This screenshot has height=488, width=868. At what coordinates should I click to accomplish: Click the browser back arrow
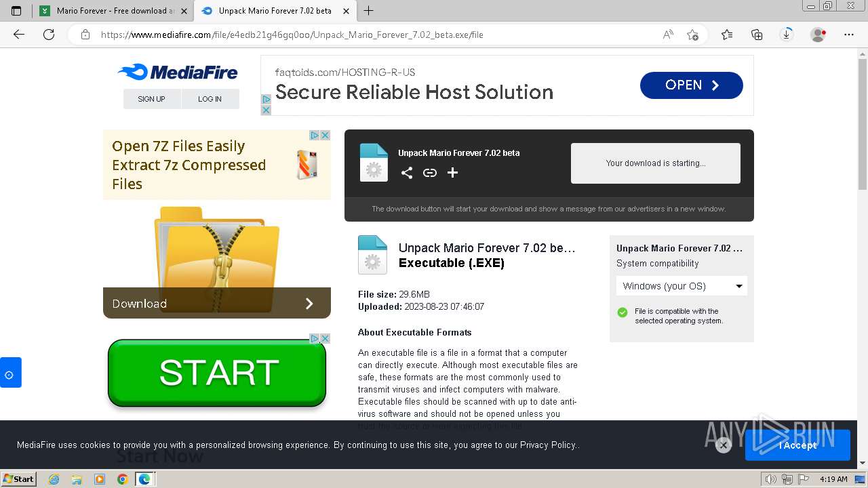[19, 35]
